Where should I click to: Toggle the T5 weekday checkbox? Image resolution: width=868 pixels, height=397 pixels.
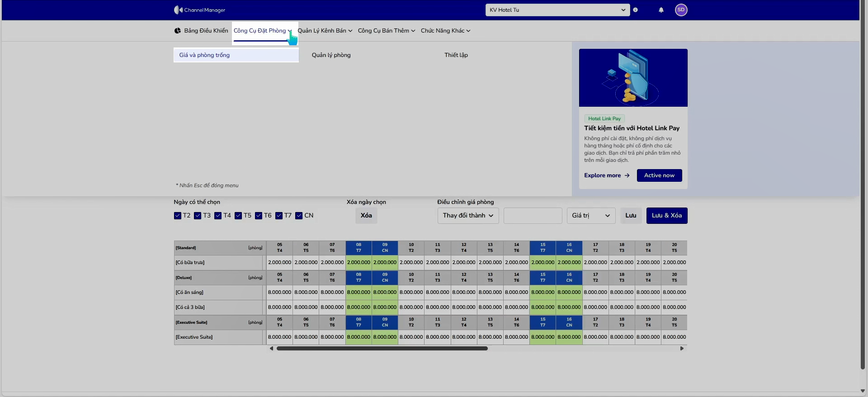pyautogui.click(x=238, y=216)
